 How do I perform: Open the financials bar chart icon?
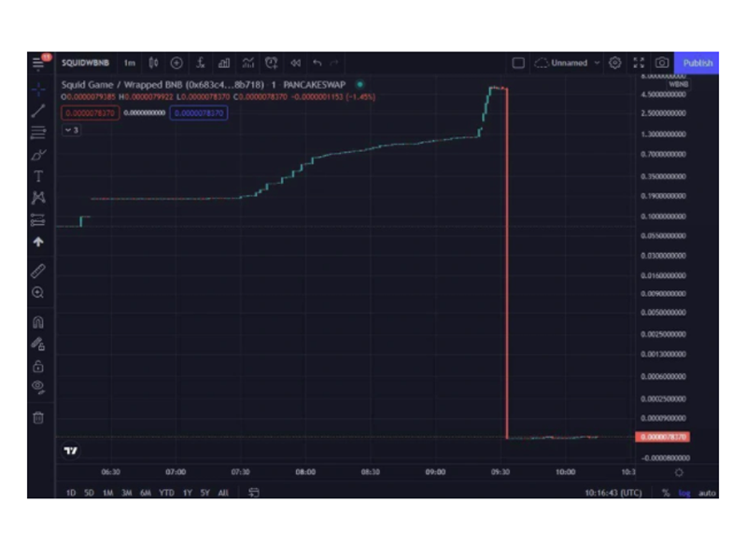224,63
